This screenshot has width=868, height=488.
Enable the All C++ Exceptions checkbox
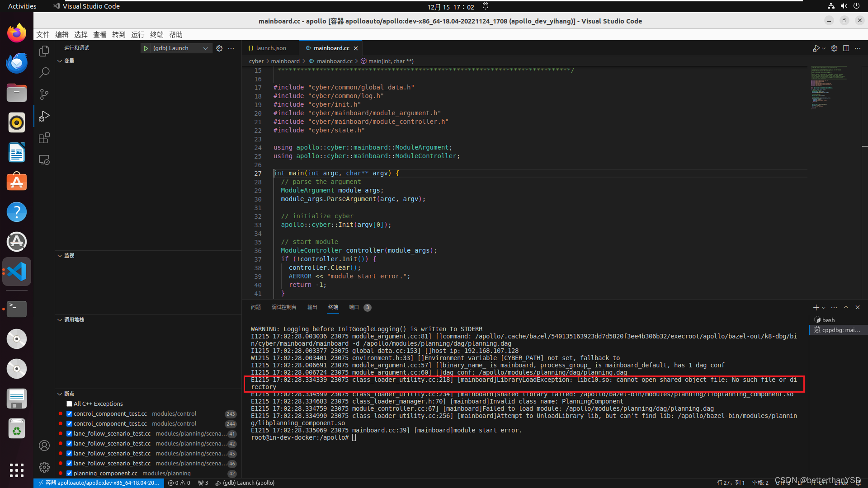point(69,404)
